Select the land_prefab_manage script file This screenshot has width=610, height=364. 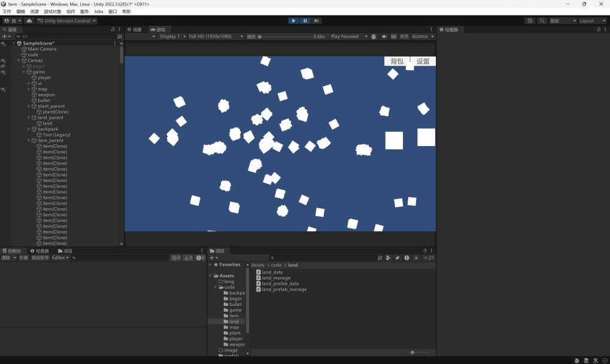284,289
